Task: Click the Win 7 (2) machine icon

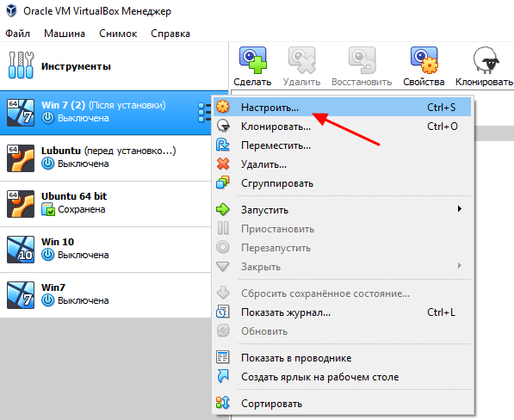Action: (21, 113)
